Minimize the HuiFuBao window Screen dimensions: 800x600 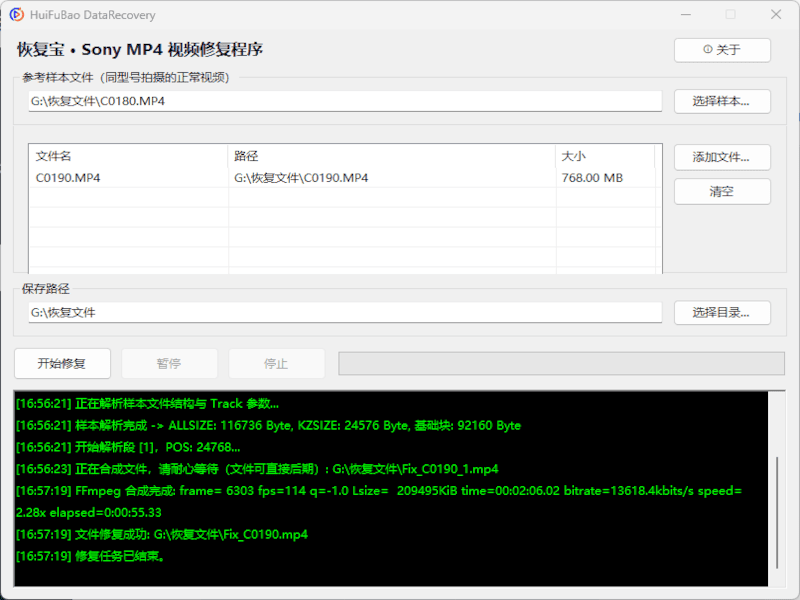point(686,14)
